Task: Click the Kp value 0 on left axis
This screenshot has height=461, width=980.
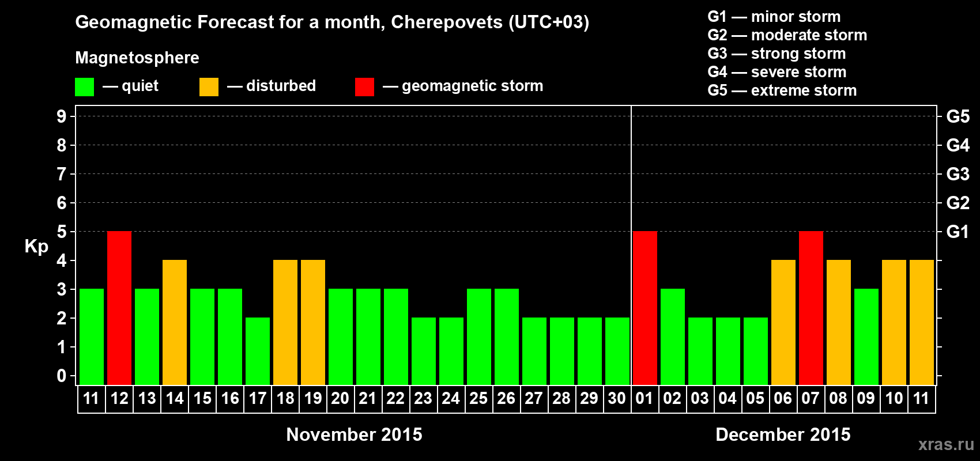Action: (x=62, y=376)
